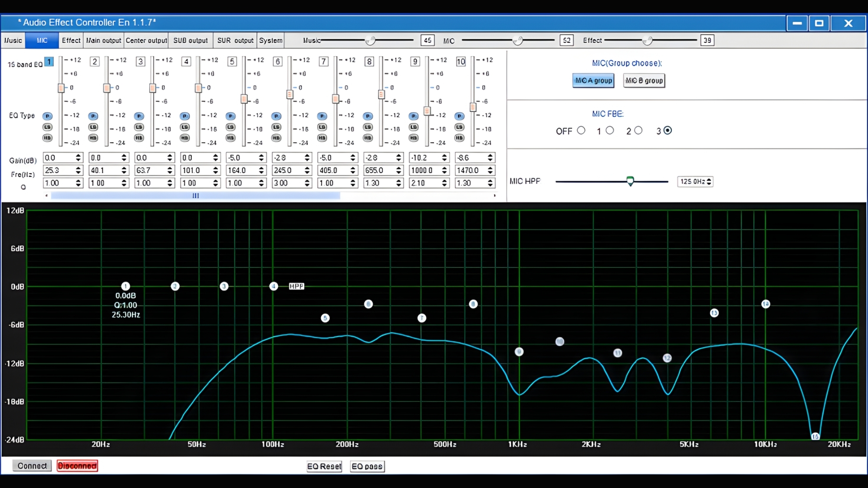Select band number 7 box

pyautogui.click(x=323, y=62)
